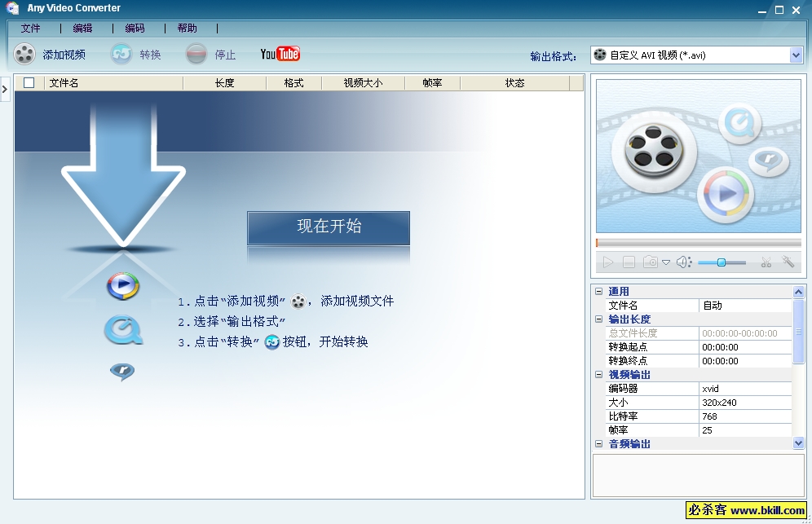Collapse the 视频输出 property group
The height and width of the screenshot is (524, 812).
click(599, 375)
